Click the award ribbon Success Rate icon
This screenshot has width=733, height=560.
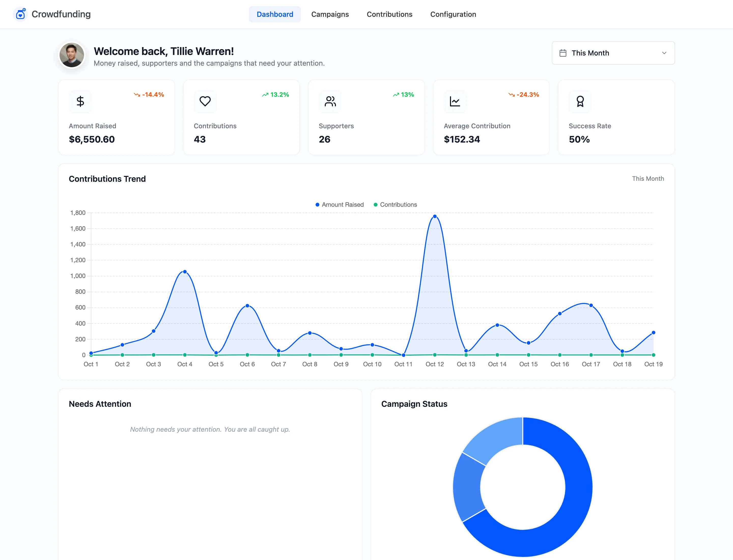tap(580, 101)
